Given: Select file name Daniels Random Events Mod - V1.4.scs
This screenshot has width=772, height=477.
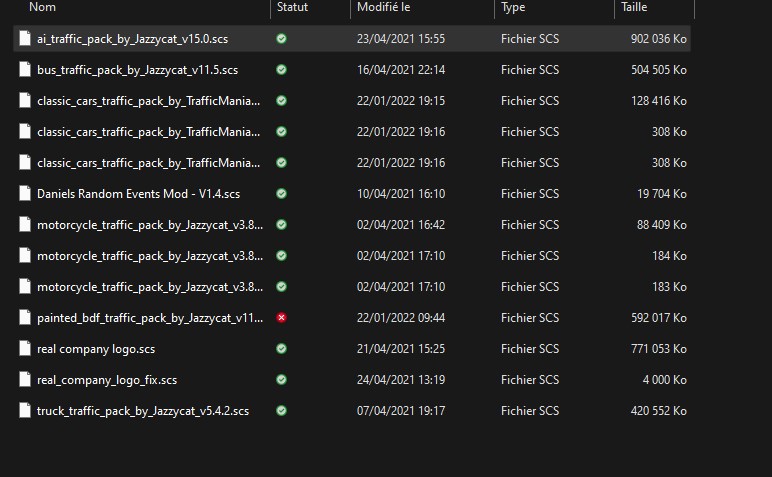Looking at the screenshot, I should tap(138, 193).
